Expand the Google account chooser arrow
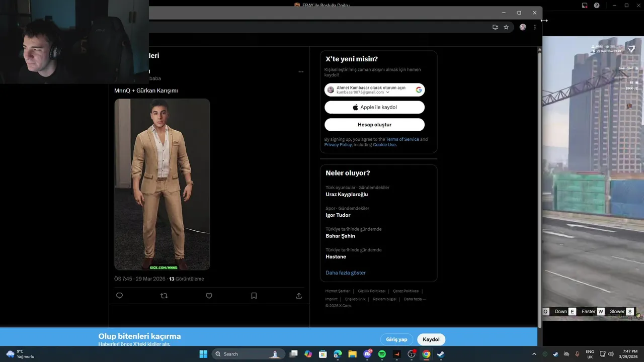644x362 pixels. [387, 93]
